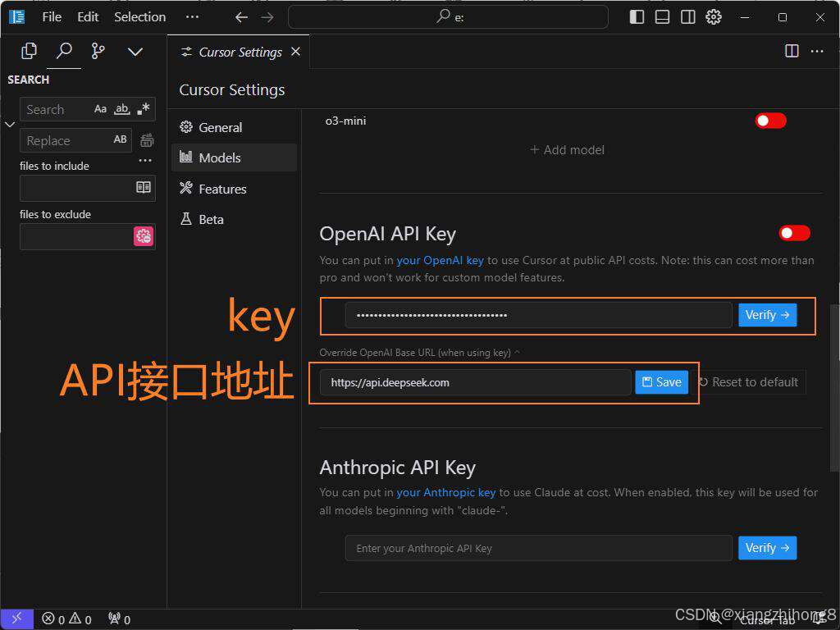The width and height of the screenshot is (840, 630).
Task: Toggle Use Regular Expression in Search box
Action: point(143,109)
